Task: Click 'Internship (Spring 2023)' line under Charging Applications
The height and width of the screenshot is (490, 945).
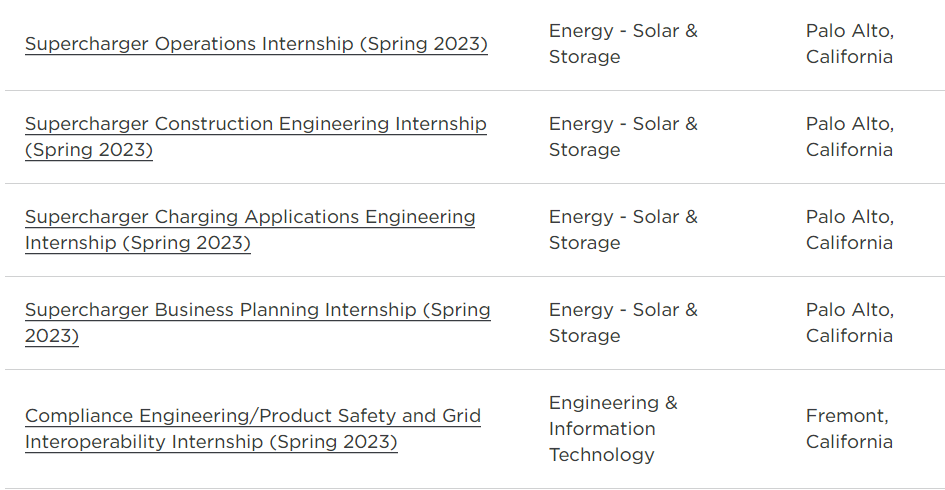Action: pos(137,243)
